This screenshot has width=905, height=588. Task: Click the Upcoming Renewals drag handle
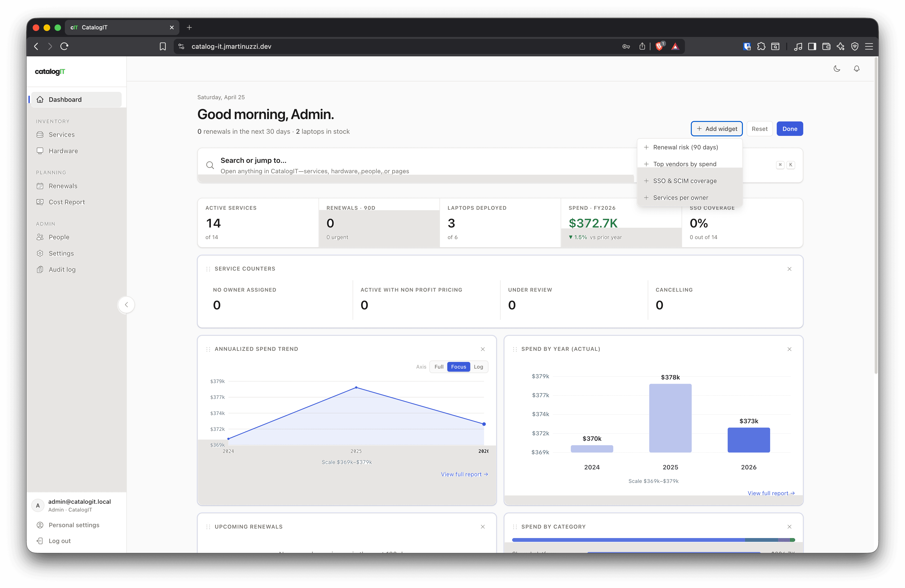(x=208, y=527)
